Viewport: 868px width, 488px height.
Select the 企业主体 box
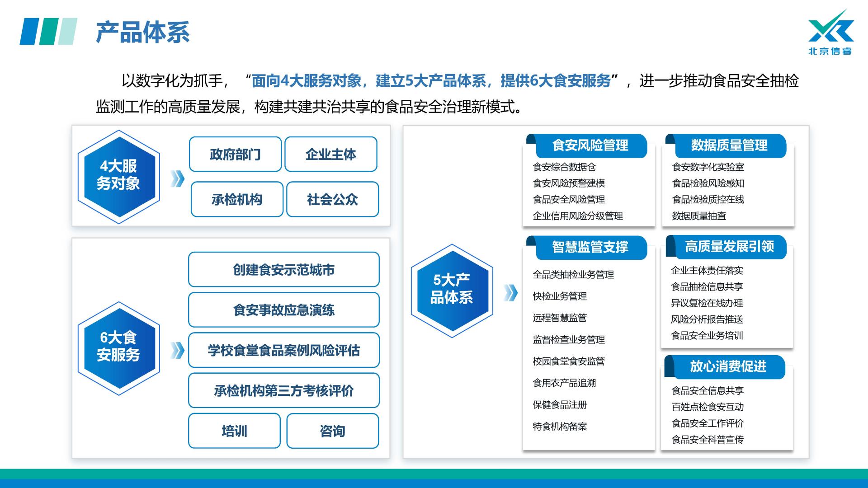point(331,155)
